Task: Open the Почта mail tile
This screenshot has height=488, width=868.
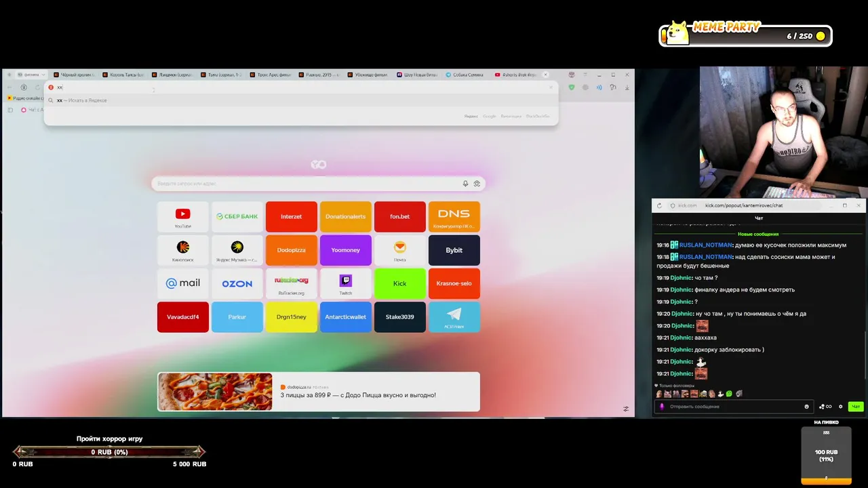Action: coord(400,250)
